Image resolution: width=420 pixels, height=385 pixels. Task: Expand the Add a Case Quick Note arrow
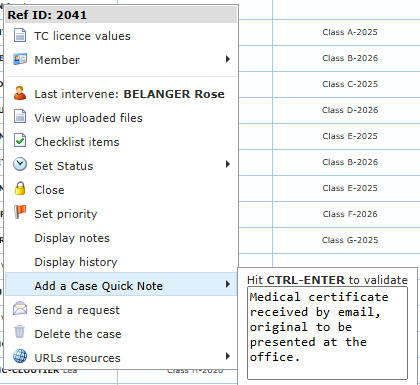tap(228, 284)
